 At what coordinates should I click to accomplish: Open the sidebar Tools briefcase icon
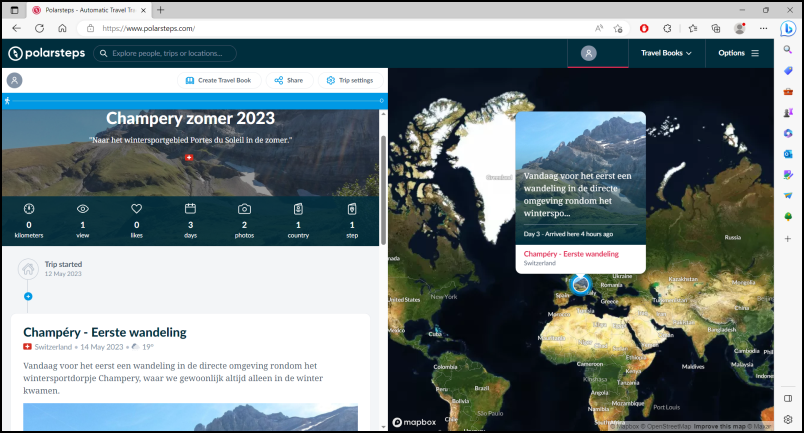[788, 92]
